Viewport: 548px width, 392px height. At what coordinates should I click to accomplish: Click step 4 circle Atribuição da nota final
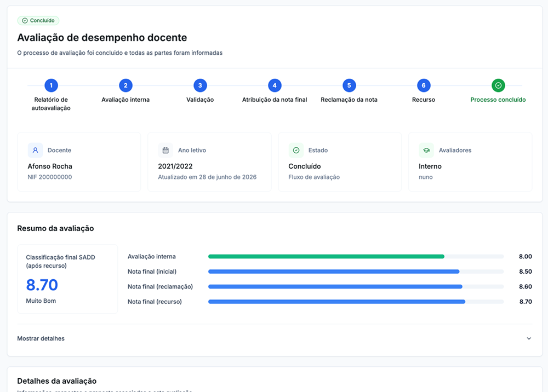pos(275,85)
